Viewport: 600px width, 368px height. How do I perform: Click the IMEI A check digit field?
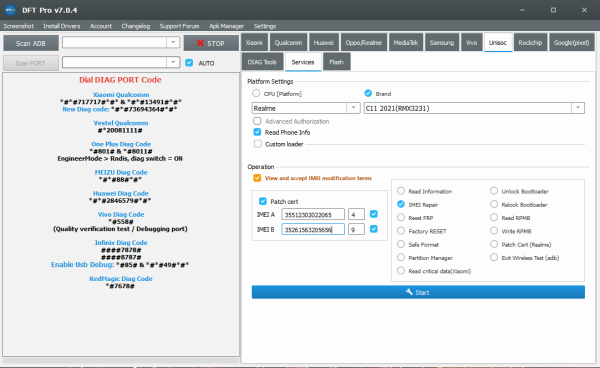coord(356,215)
